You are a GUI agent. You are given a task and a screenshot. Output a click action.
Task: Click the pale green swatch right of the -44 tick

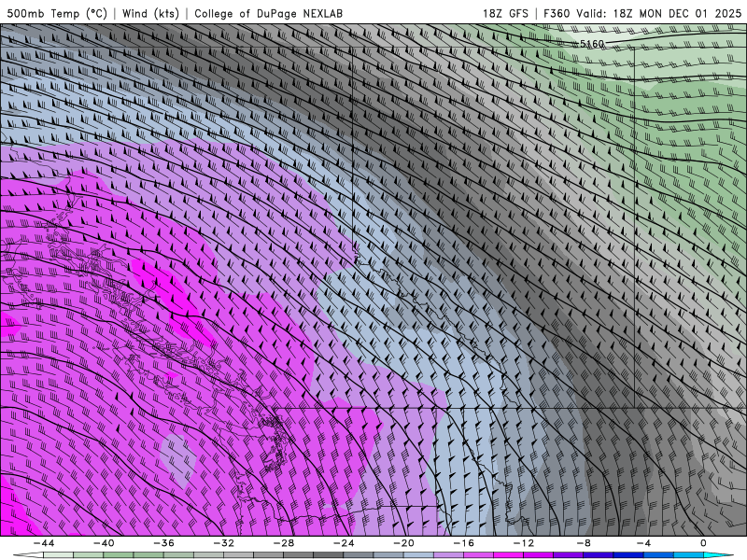point(59,555)
